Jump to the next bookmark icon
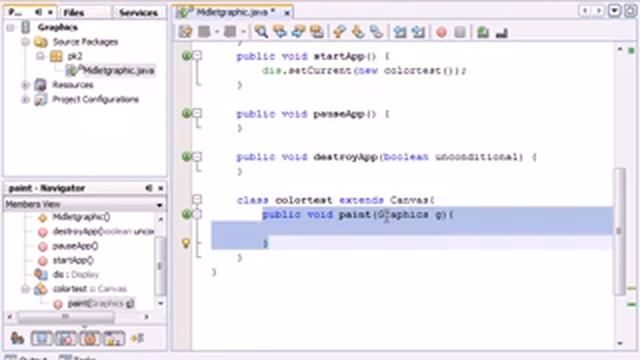 (x=358, y=31)
